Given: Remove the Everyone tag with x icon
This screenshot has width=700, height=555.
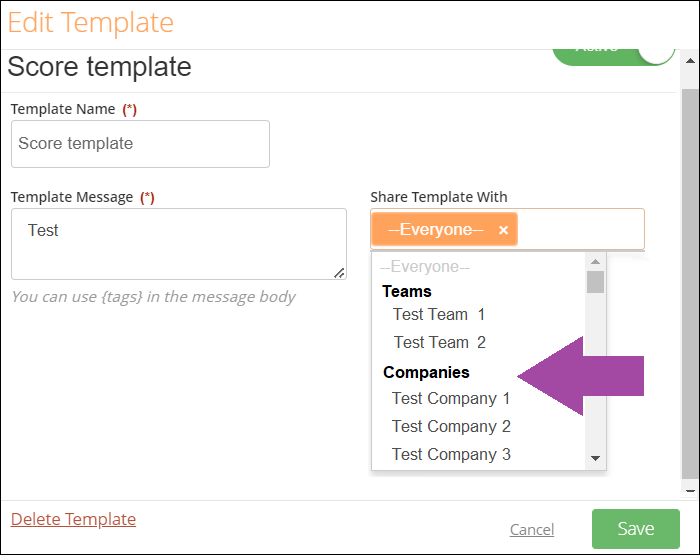Looking at the screenshot, I should point(503,230).
